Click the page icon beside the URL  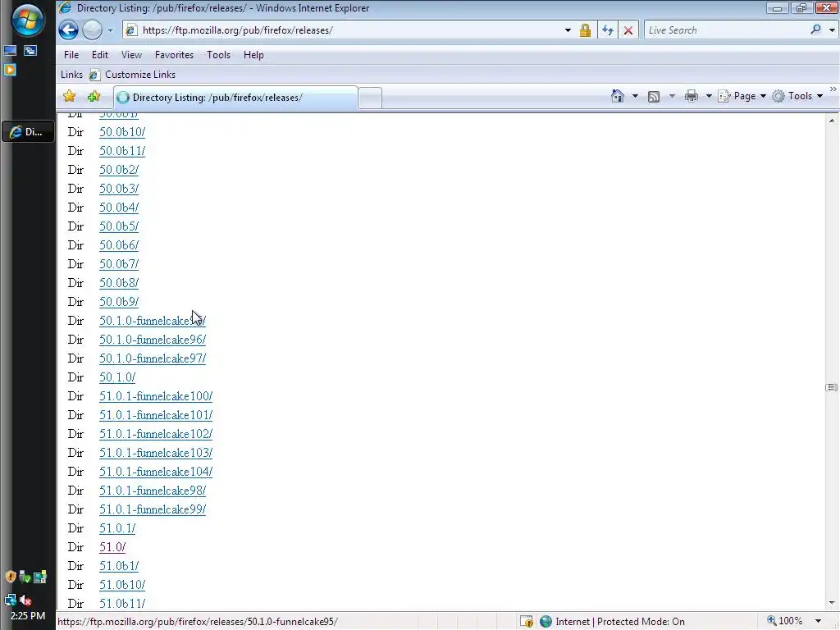(x=131, y=30)
